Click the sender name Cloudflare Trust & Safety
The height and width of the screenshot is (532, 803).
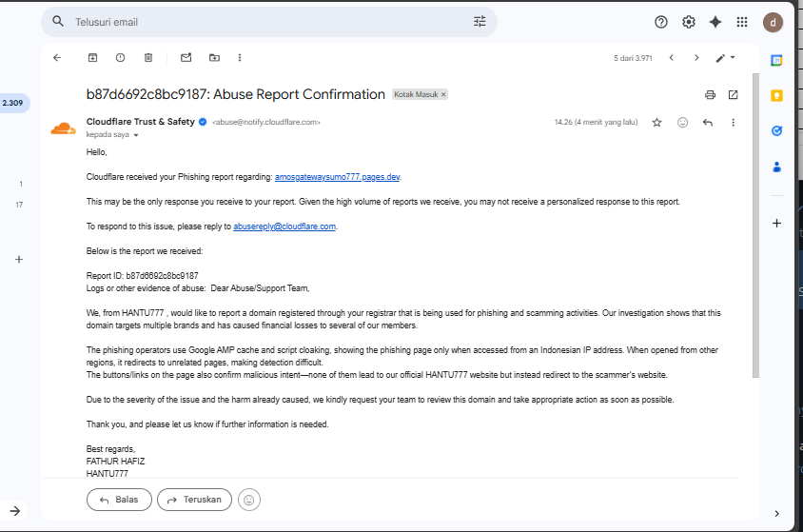(x=140, y=122)
